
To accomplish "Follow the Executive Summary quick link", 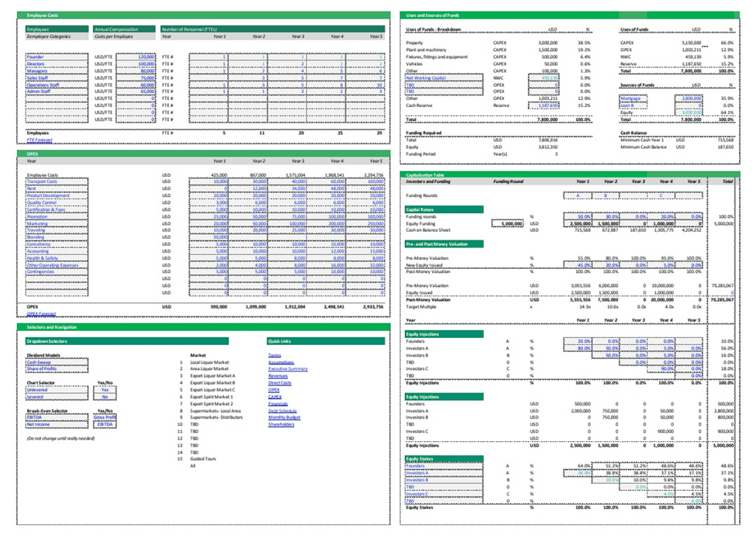I will point(288,369).
